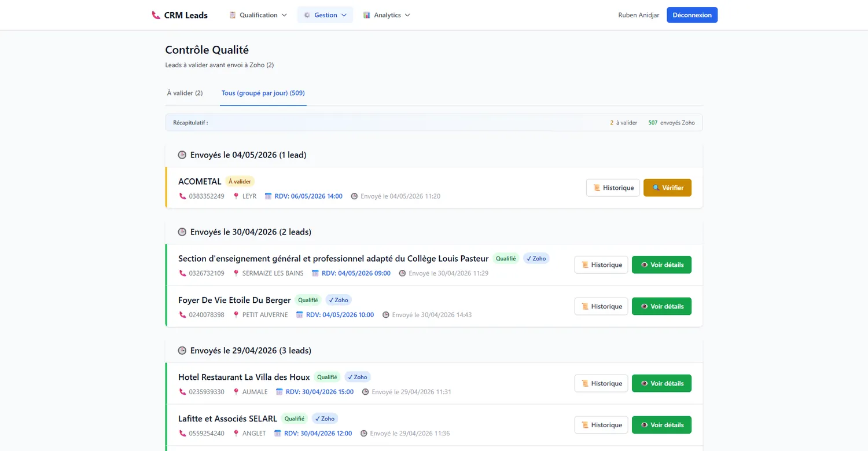The image size is (868, 451).
Task: Click the clock icon beside Envoyé le 29/04/2026 11:36
Action: [364, 434]
